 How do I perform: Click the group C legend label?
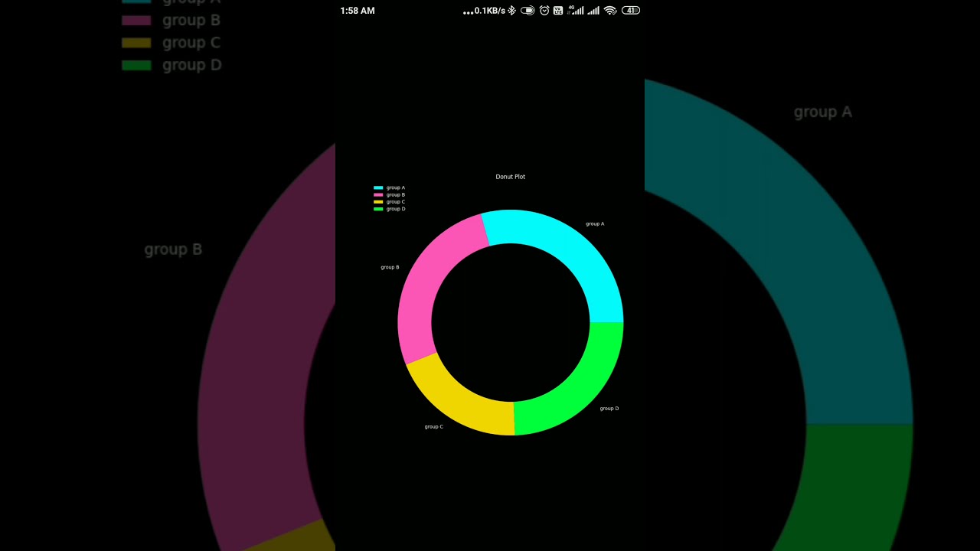click(396, 202)
